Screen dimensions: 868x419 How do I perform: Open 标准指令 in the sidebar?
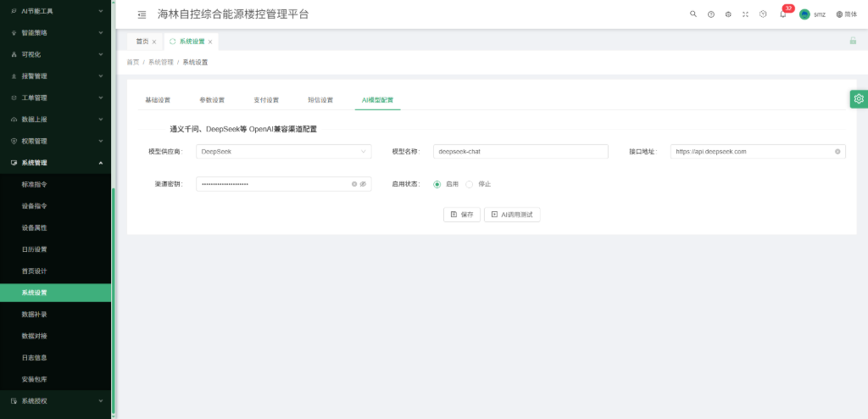(x=34, y=184)
